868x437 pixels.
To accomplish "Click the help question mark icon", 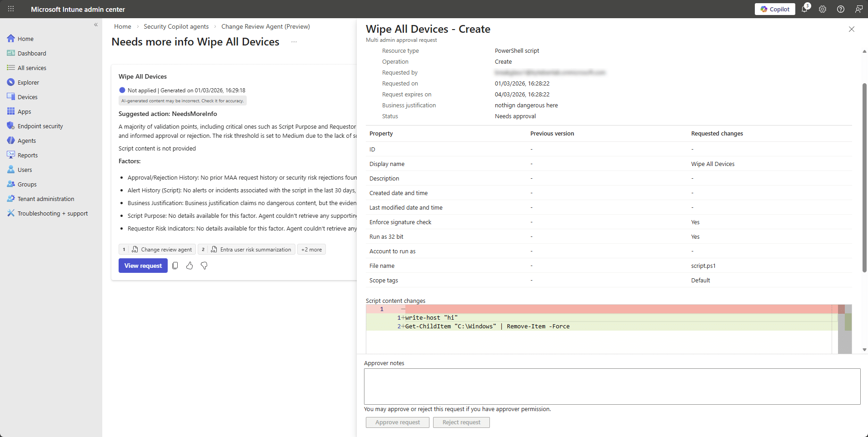I will coord(841,9).
